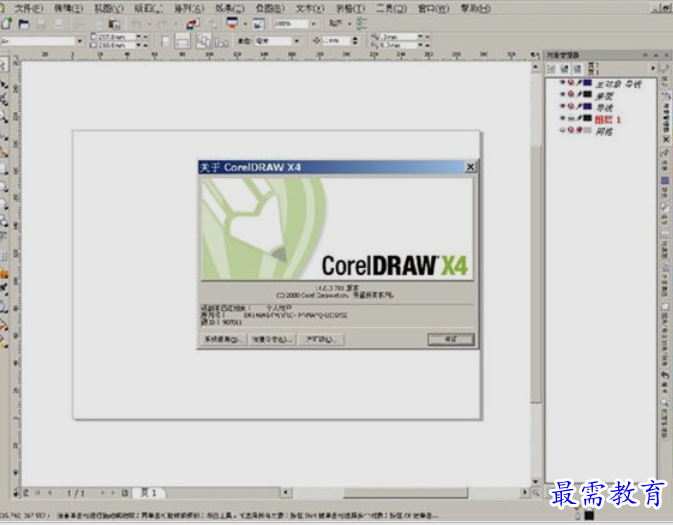Open the application launcher dropdown arrow
The height and width of the screenshot is (525, 673).
[x=245, y=24]
